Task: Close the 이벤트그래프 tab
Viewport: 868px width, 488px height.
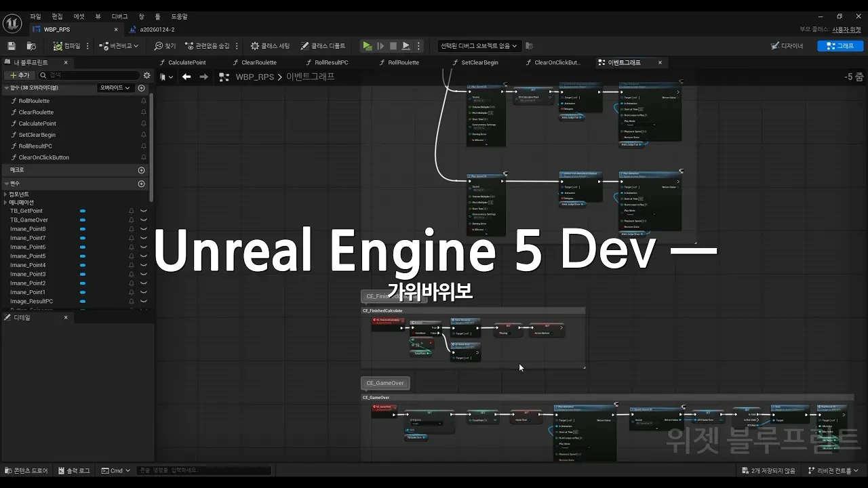Action: [660, 62]
